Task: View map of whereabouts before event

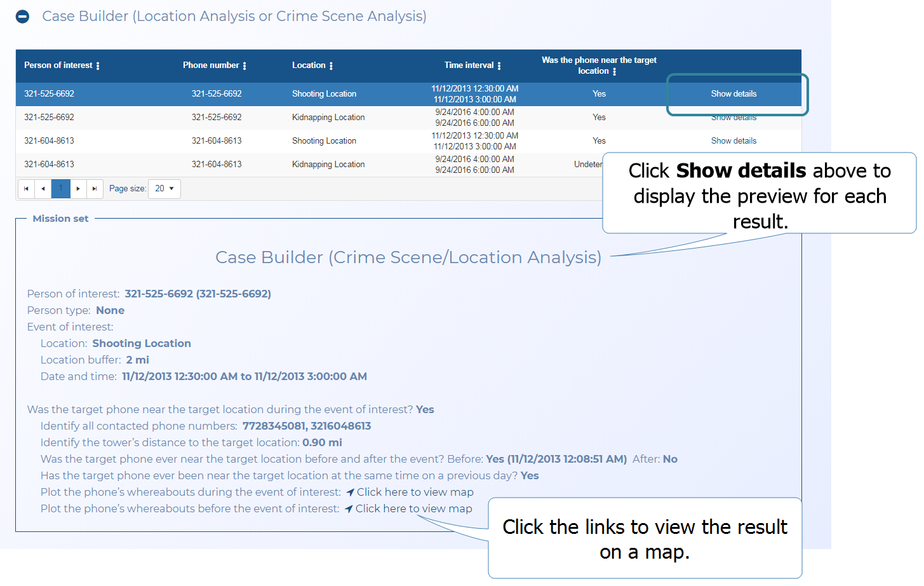Action: [413, 509]
